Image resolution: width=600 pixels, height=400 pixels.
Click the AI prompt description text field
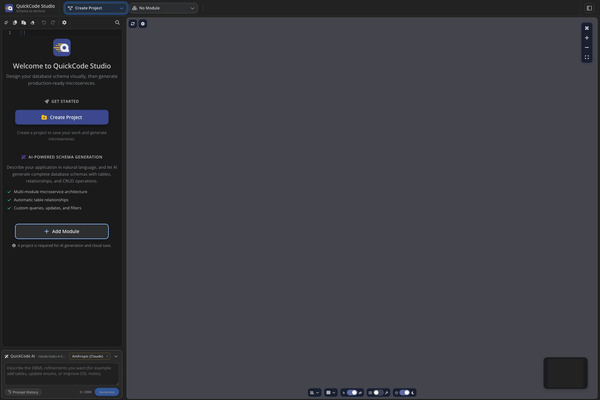[x=62, y=374]
